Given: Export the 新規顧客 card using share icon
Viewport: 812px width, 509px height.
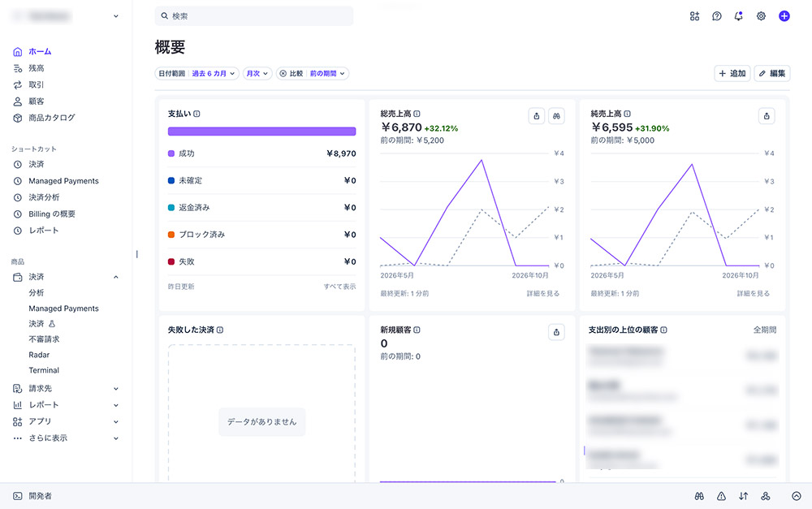Looking at the screenshot, I should [556, 332].
